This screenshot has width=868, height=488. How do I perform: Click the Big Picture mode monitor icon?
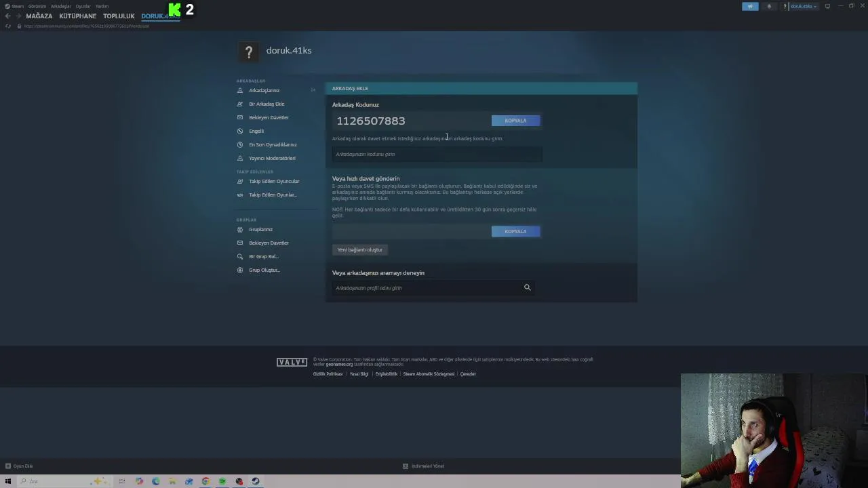coord(827,6)
